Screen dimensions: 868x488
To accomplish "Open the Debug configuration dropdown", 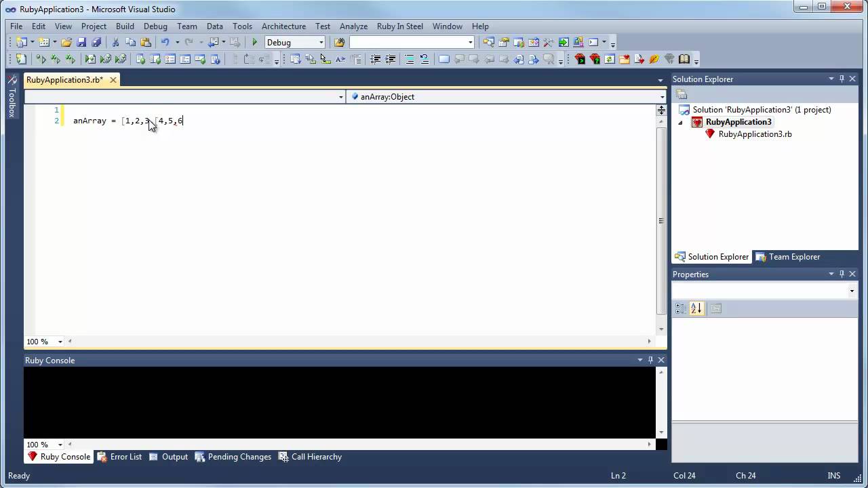I will pyautogui.click(x=321, y=42).
